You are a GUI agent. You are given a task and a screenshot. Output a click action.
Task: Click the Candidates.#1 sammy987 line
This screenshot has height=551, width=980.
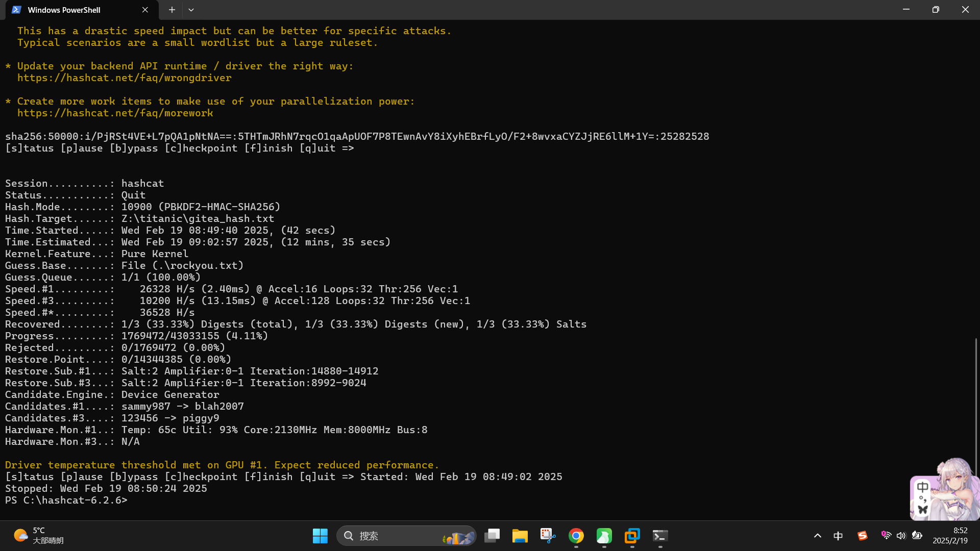tap(124, 406)
